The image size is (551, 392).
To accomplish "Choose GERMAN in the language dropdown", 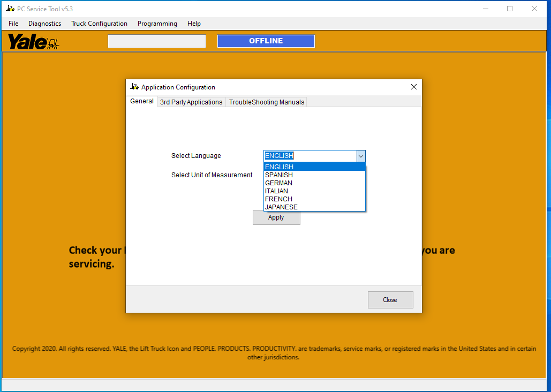I will tap(278, 183).
